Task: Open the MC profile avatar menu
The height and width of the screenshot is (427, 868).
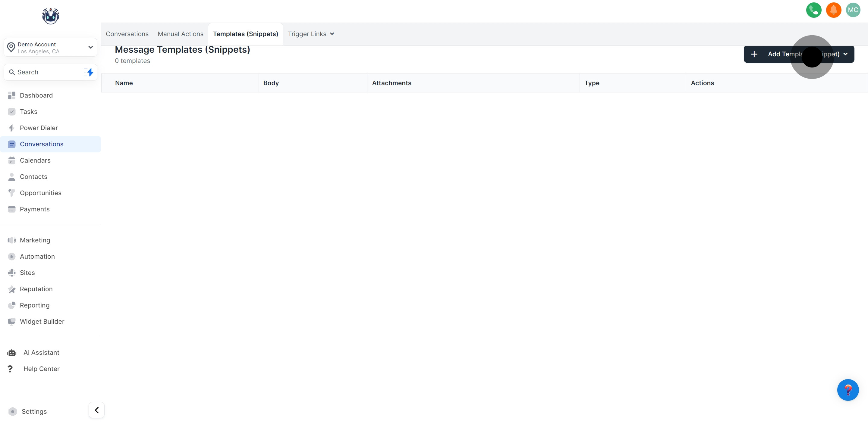Action: pyautogui.click(x=853, y=10)
